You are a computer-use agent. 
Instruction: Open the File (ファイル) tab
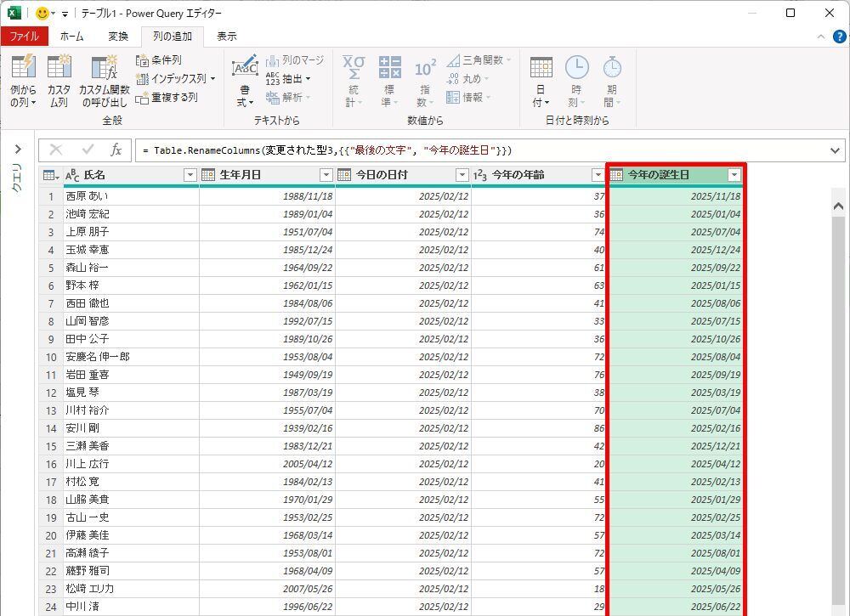point(24,37)
